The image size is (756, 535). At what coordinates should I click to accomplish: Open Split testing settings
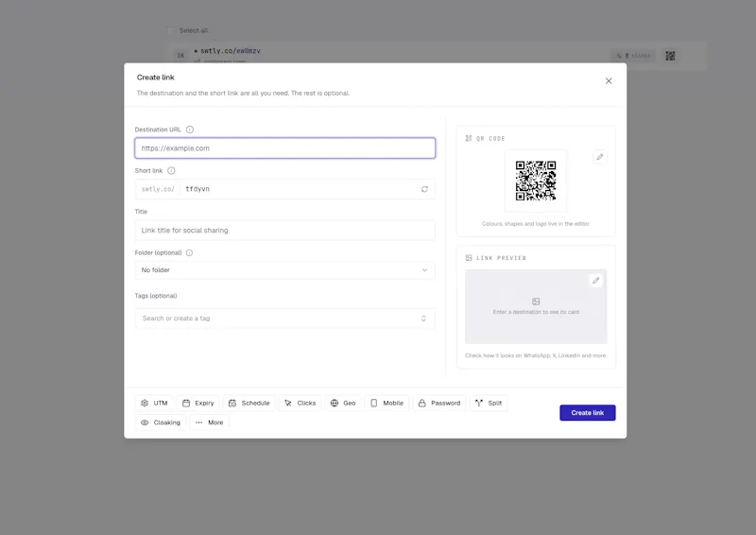tap(489, 404)
